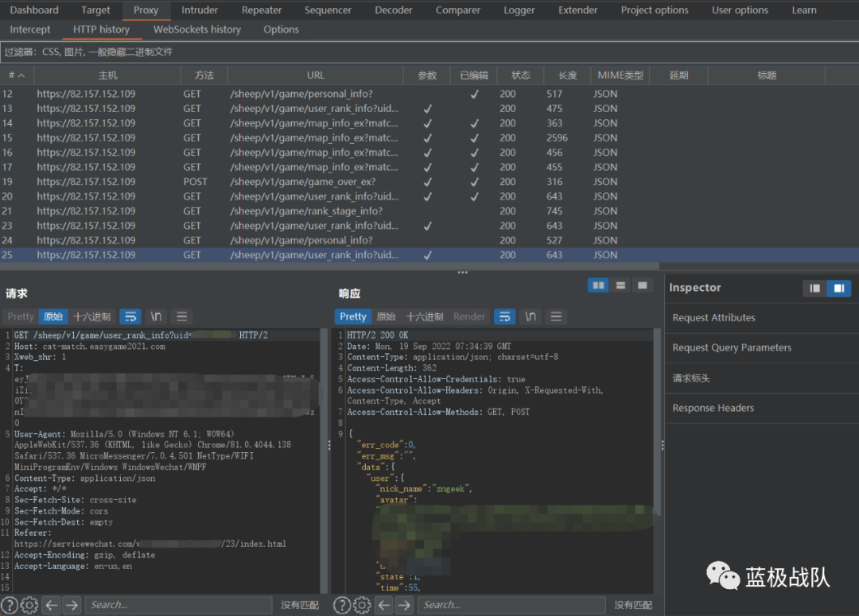
Task: Switch to stacked vertical layout
Action: click(x=620, y=285)
